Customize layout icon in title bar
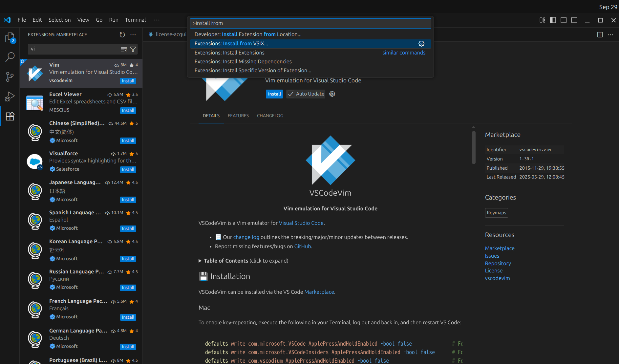The image size is (619, 364). tap(542, 20)
